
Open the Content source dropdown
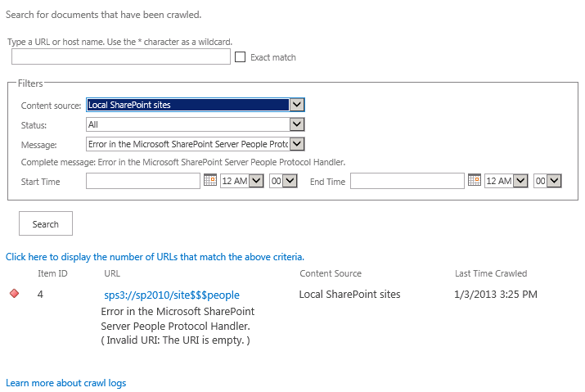(x=195, y=105)
